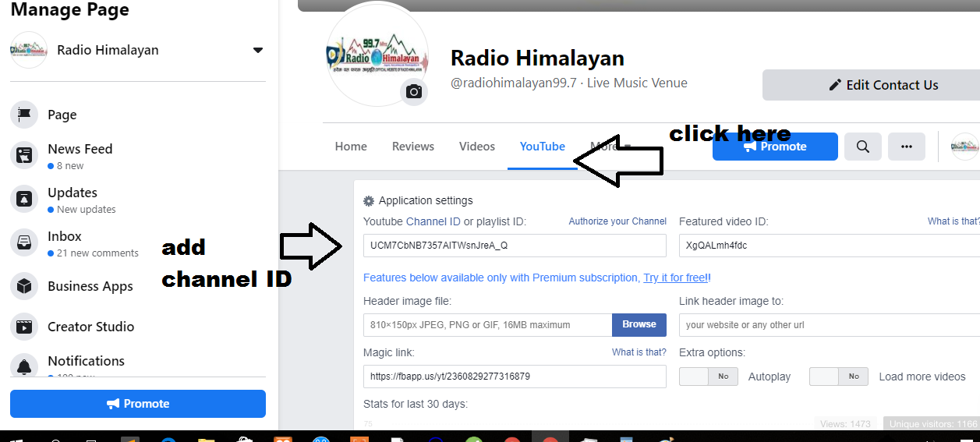Switch to the Home tab
This screenshot has height=442, width=980.
click(351, 146)
